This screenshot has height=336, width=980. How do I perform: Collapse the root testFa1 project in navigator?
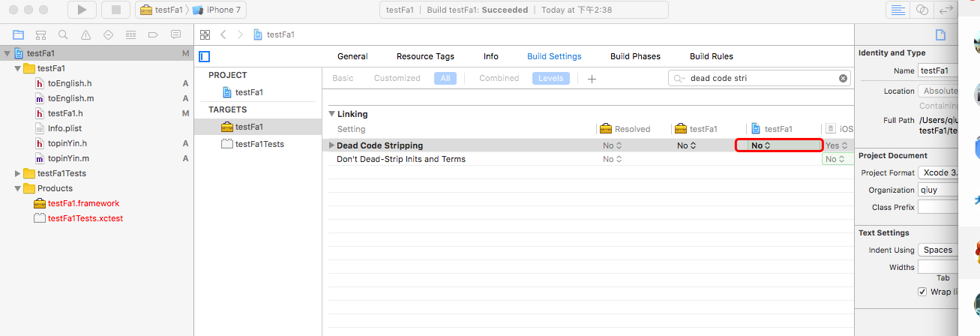(x=7, y=53)
